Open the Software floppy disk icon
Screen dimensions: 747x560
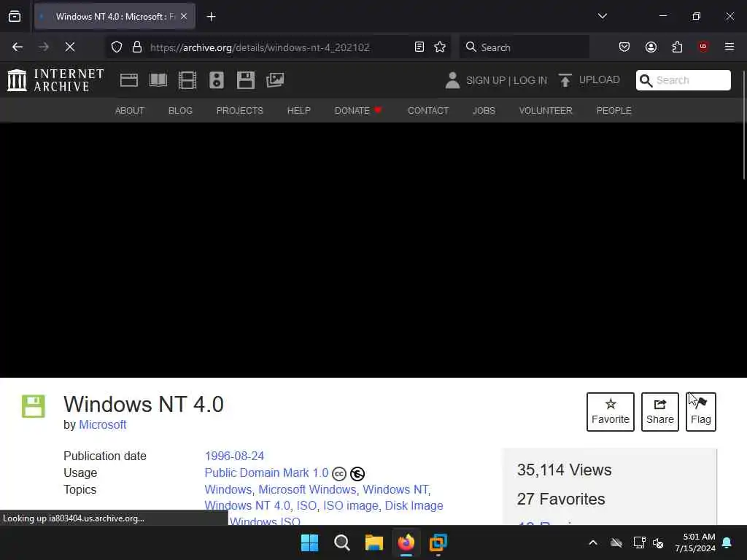(x=246, y=80)
